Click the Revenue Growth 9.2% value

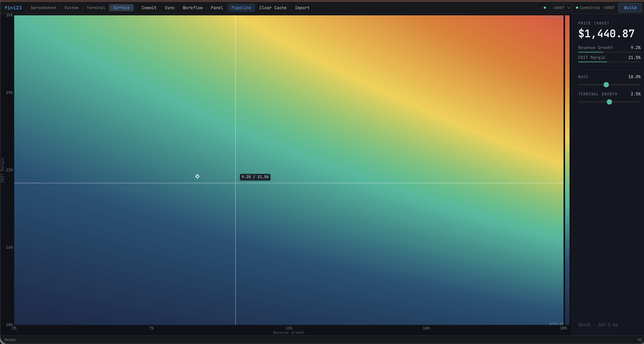(x=636, y=47)
